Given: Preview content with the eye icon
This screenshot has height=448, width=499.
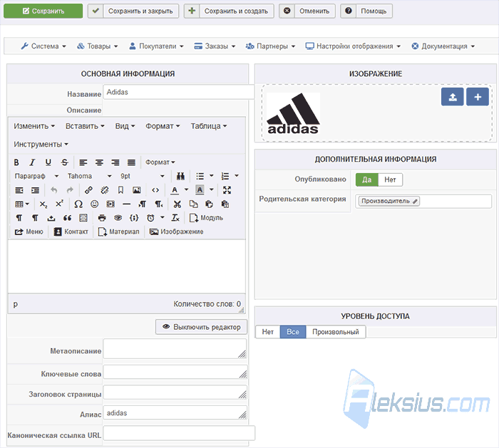Looking at the screenshot, I should point(118,218).
